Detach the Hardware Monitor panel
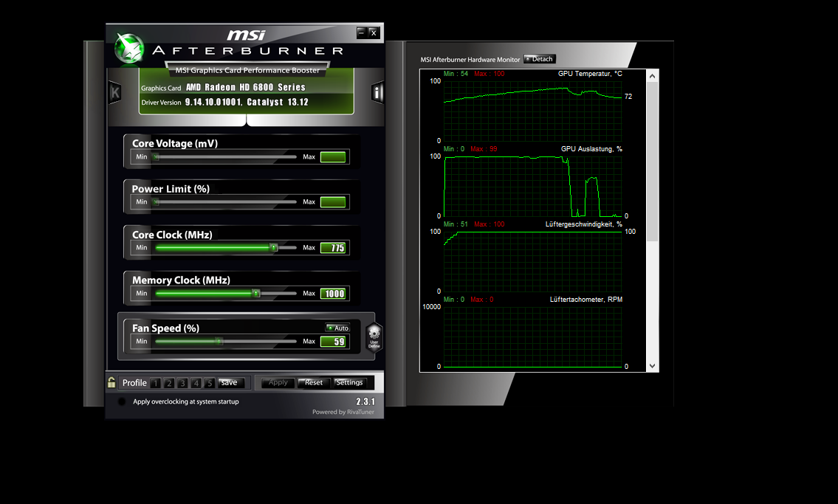838x504 pixels. point(540,59)
